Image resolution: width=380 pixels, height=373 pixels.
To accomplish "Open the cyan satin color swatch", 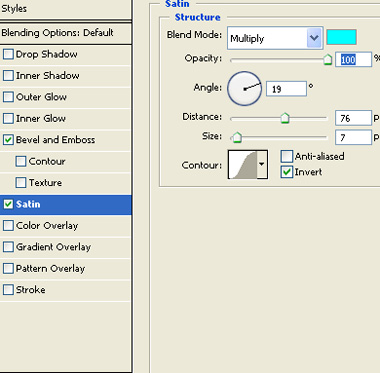I will [341, 37].
